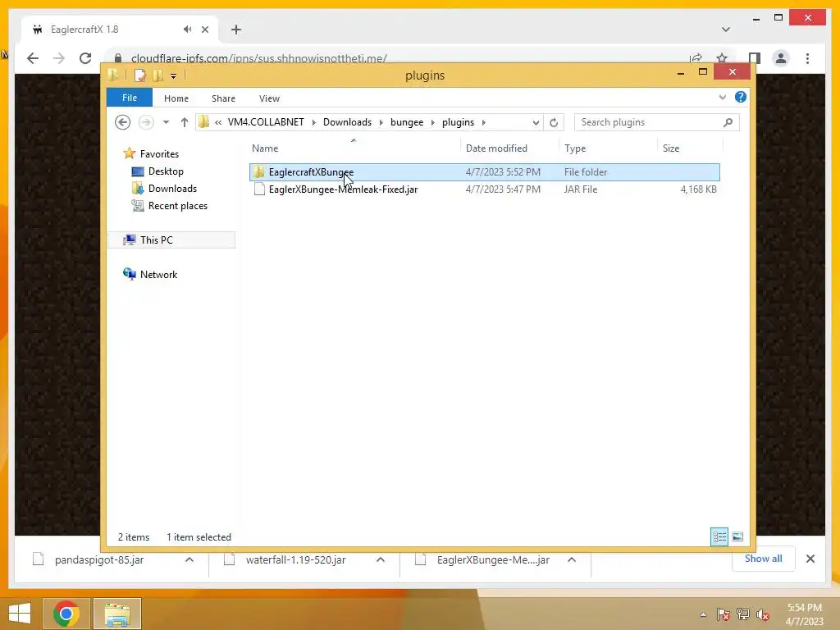Open Downloads in navigation pane
The height and width of the screenshot is (630, 840).
(x=172, y=189)
